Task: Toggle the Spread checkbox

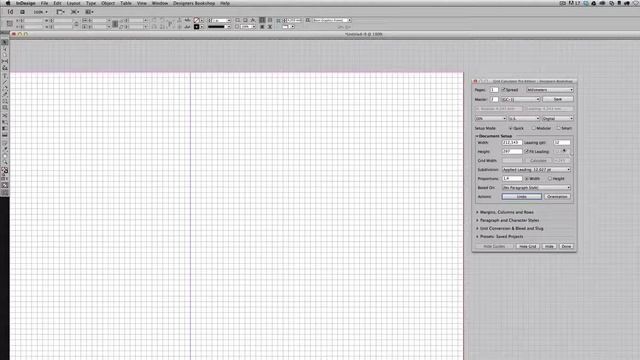Action: click(x=503, y=89)
